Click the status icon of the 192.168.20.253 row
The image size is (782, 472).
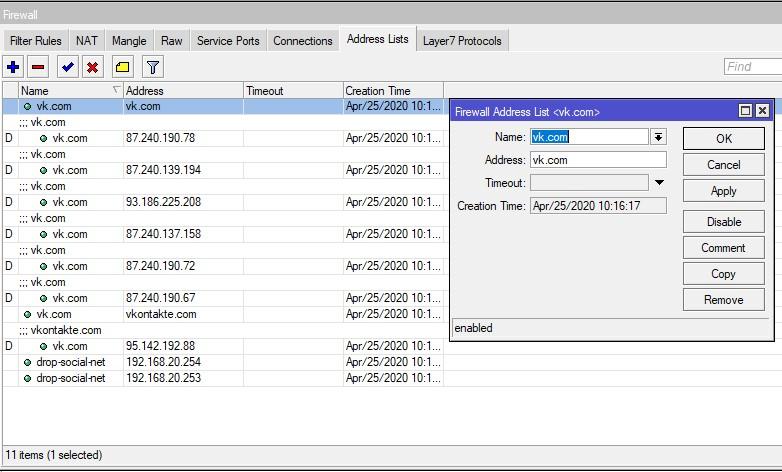pos(27,379)
